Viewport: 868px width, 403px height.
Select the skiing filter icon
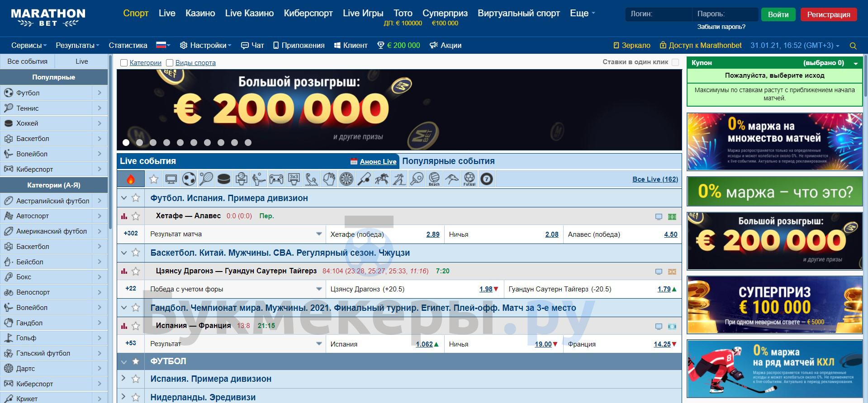[399, 179]
